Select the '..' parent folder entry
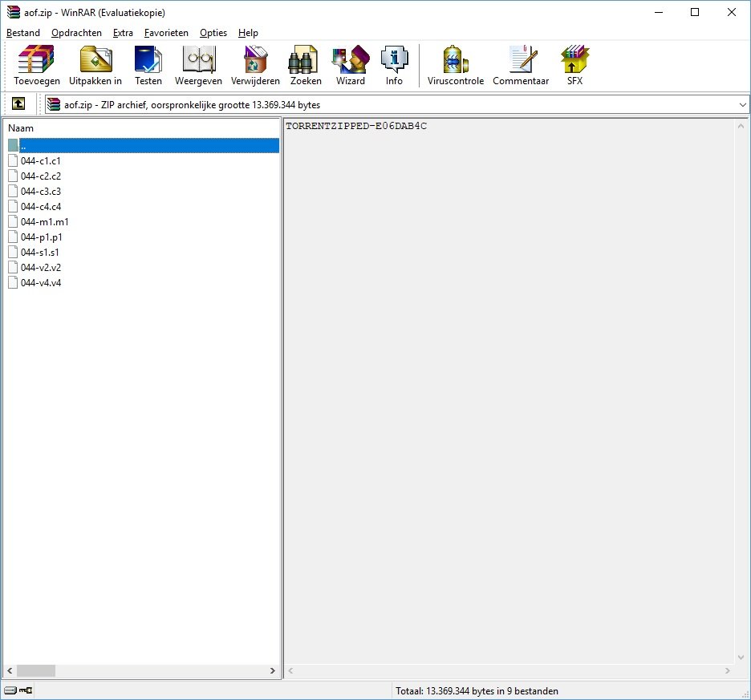Viewport: 751px width, 700px height. [143, 145]
